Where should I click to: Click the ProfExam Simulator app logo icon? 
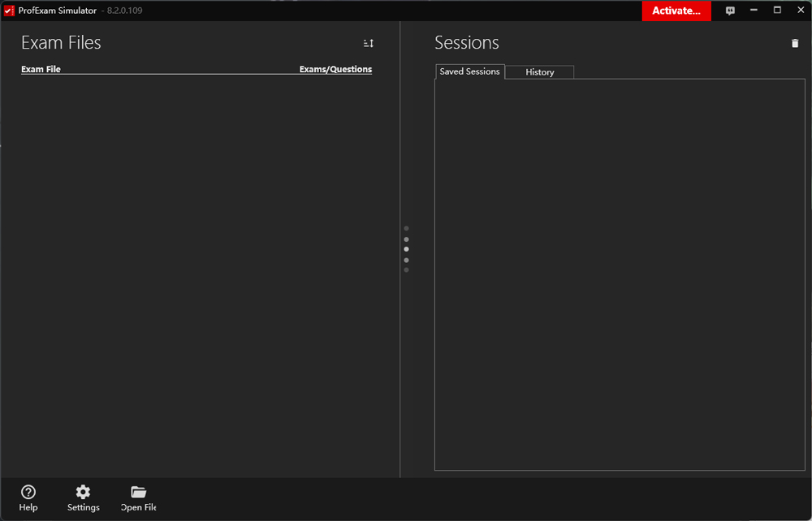tap(9, 11)
